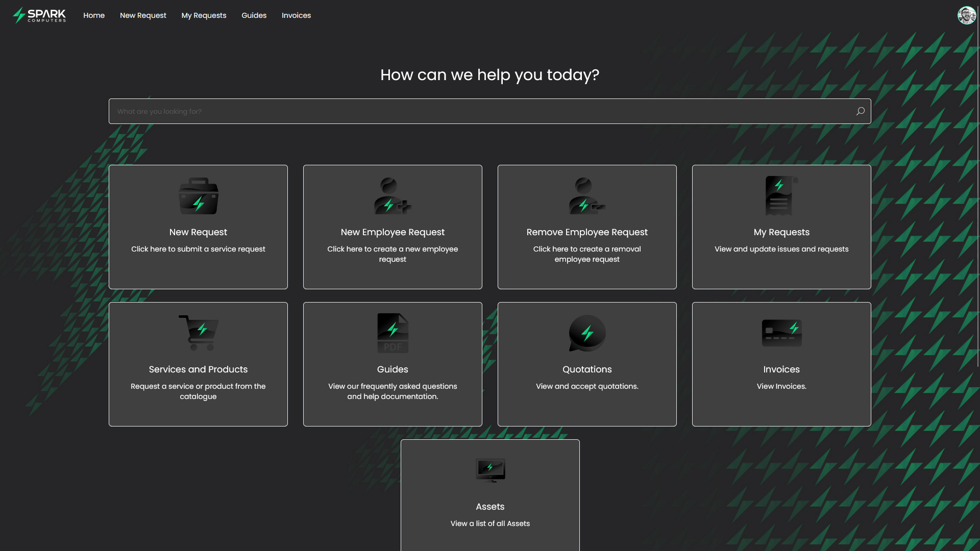Open the user profile avatar

[967, 15]
